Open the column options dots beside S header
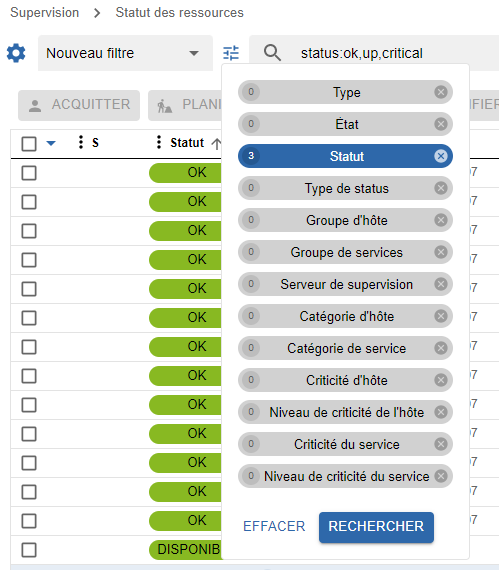 point(81,142)
